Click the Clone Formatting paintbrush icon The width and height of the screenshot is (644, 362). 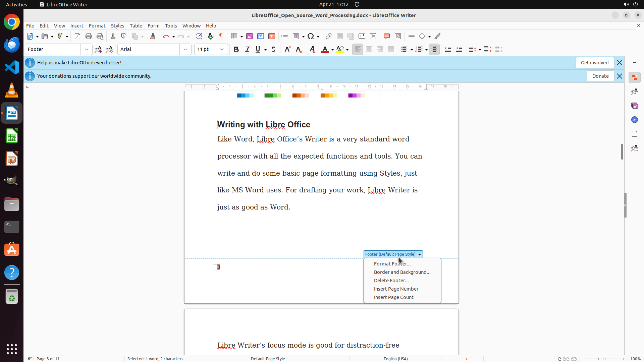click(x=153, y=36)
